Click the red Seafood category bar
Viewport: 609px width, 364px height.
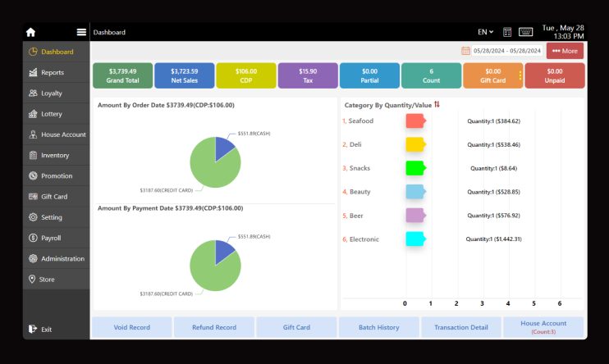[x=415, y=121]
